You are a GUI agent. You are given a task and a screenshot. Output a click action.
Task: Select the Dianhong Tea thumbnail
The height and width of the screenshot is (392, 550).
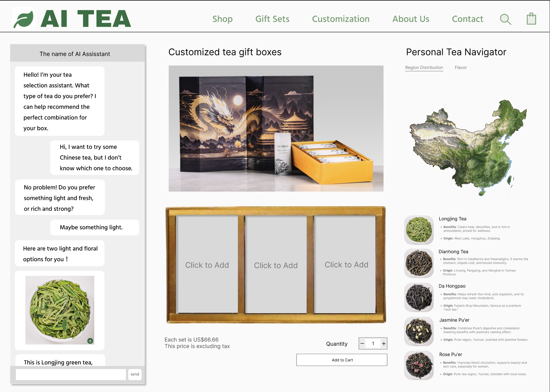coord(419,263)
